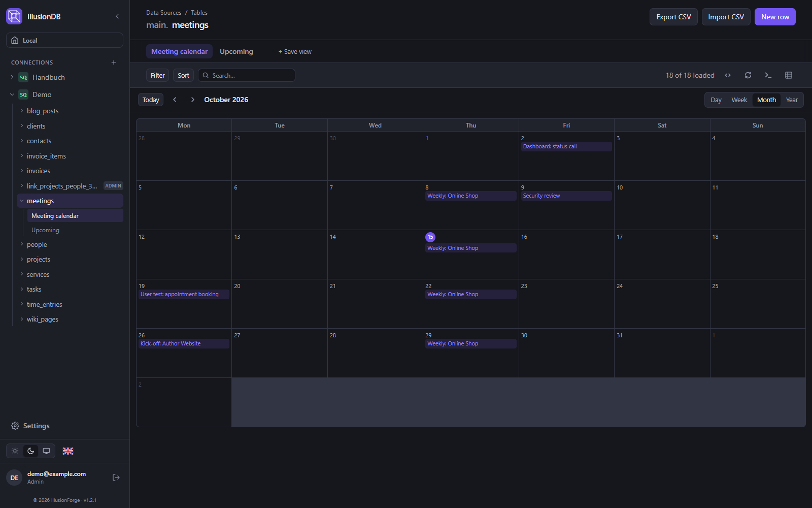Click the Import CSV button
The image size is (812, 508).
click(x=726, y=17)
